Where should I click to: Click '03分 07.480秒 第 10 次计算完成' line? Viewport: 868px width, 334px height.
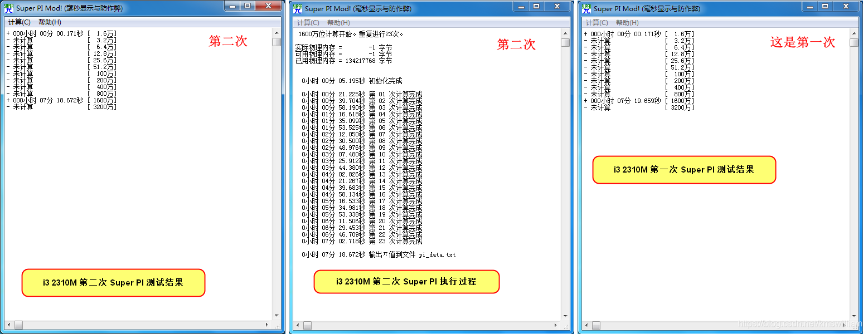coord(362,155)
